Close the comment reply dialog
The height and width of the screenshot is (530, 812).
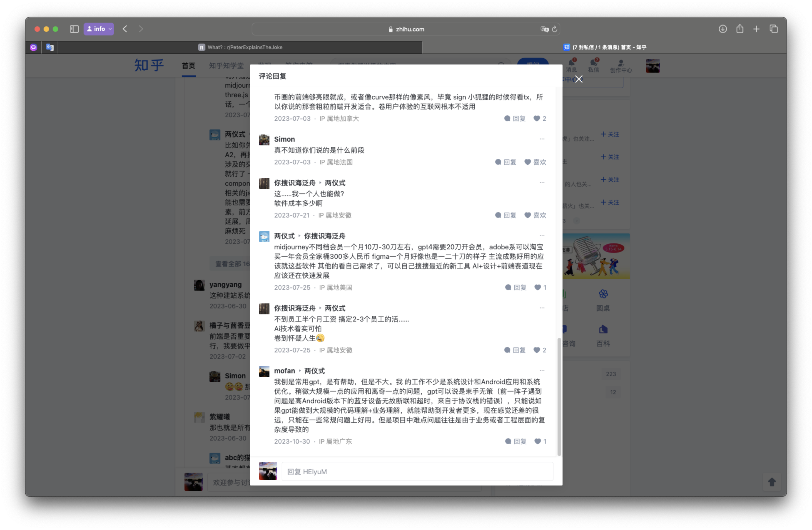click(579, 79)
